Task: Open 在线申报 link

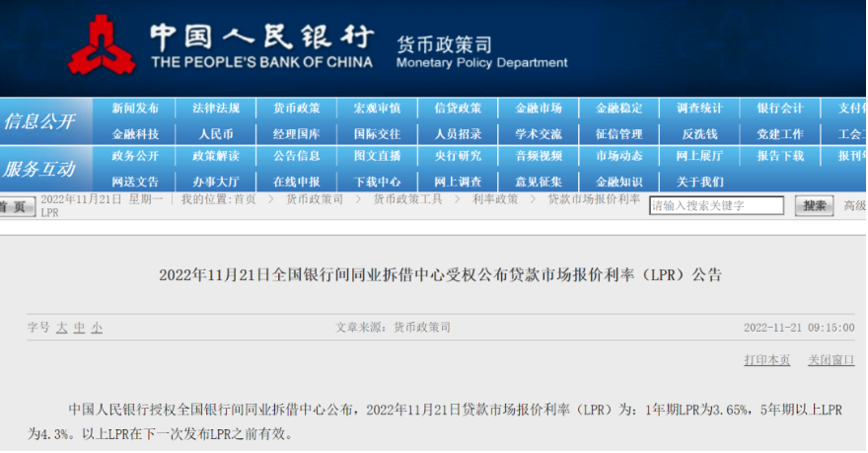Action: coord(297,183)
